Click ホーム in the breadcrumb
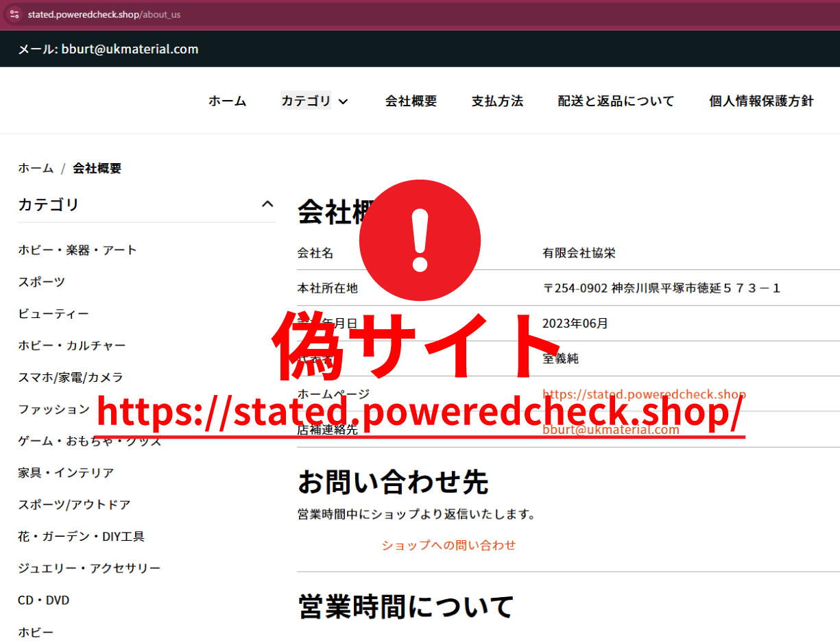 36,169
